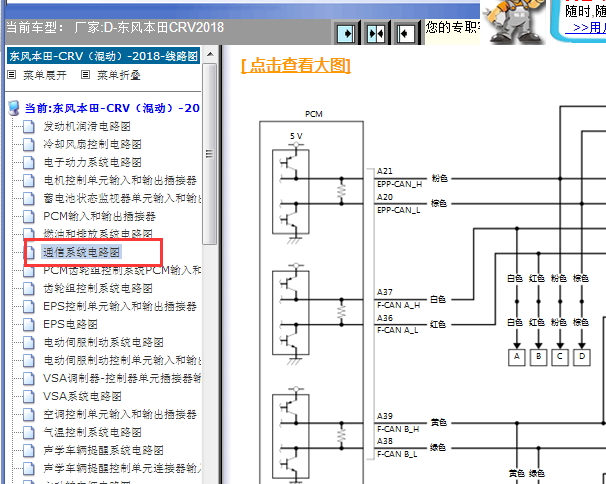This screenshot has width=606, height=484.
Task: Click page icon next to 冷却风扇控制电路图
Action: point(29,145)
